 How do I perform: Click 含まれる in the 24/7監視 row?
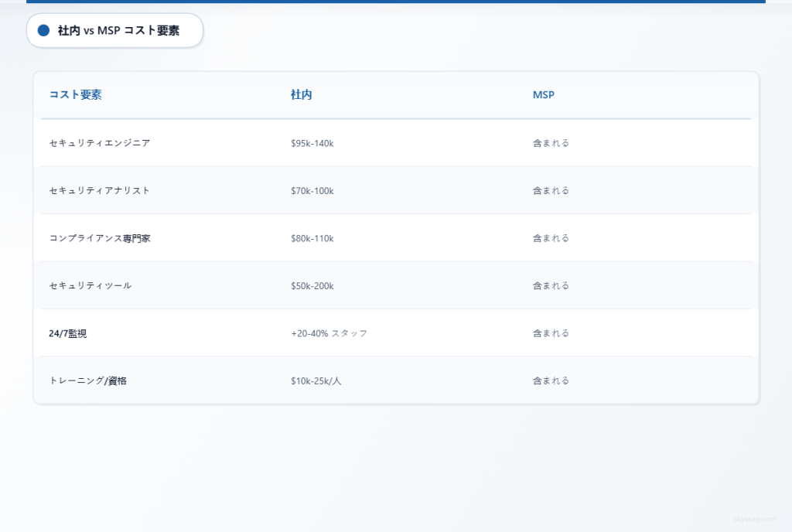click(x=551, y=333)
